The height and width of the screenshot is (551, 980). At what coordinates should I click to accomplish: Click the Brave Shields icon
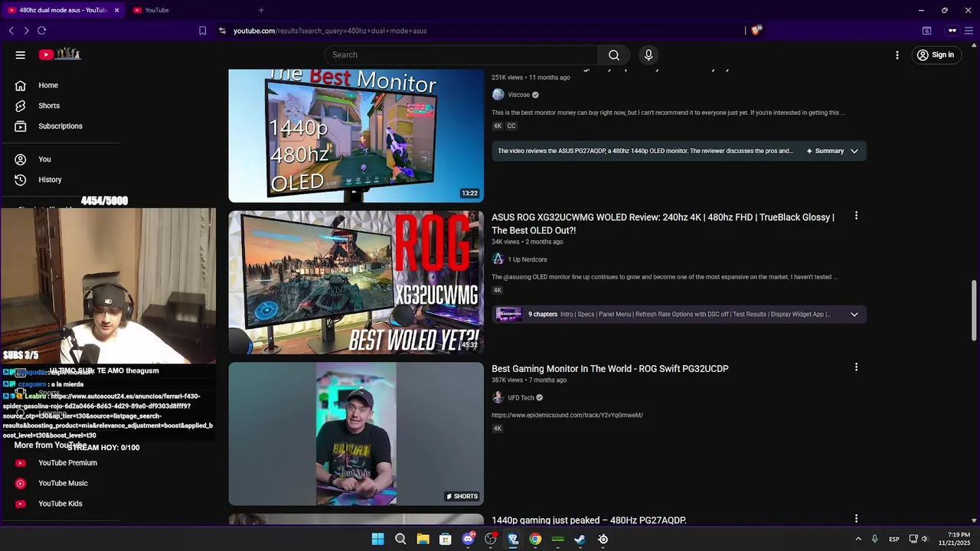click(x=756, y=31)
